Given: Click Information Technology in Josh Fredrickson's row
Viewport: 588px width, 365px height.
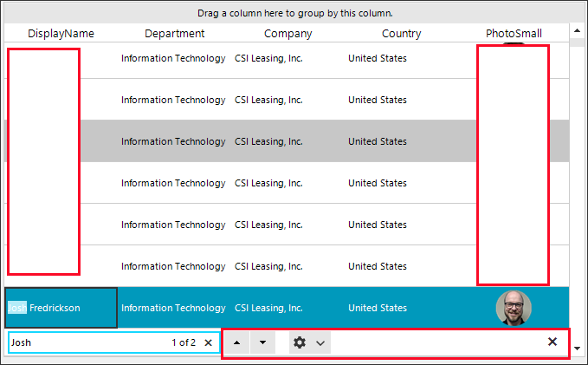Looking at the screenshot, I should click(173, 308).
